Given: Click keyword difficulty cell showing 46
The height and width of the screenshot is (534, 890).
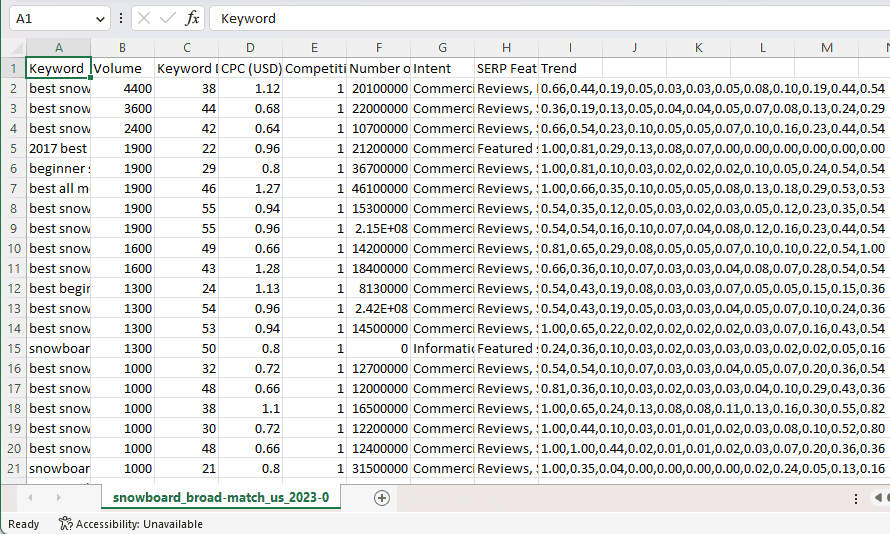Looking at the screenshot, I should (x=187, y=188).
